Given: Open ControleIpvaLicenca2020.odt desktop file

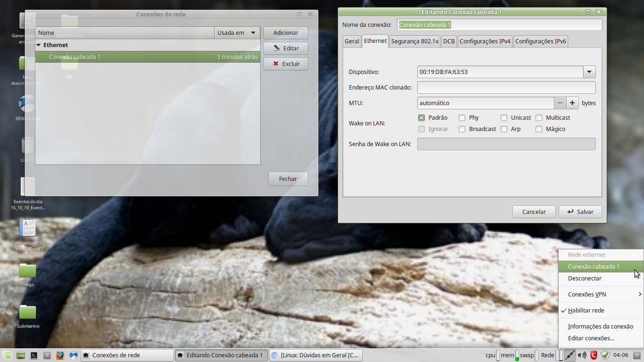Looking at the screenshot, I should tap(27, 234).
